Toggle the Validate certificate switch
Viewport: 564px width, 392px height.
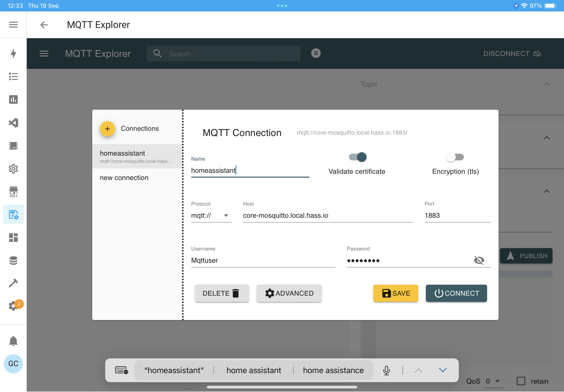click(x=358, y=157)
